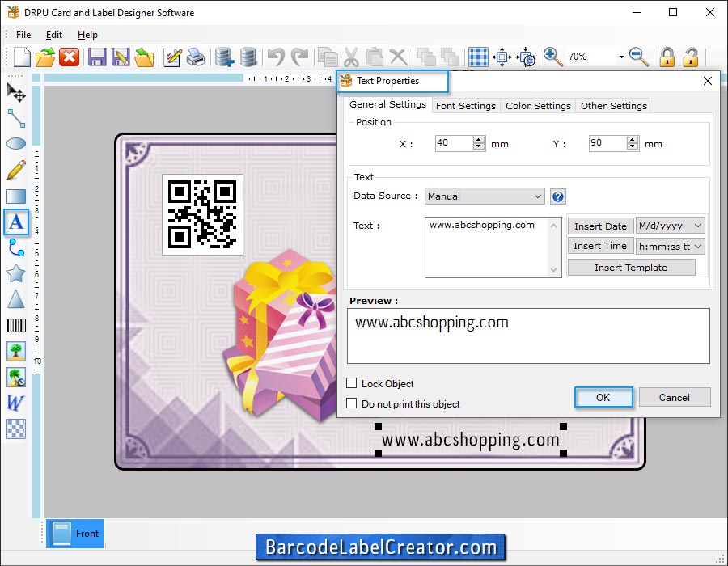Image resolution: width=728 pixels, height=566 pixels.
Task: Click the open padlock Unlock icon
Action: click(x=691, y=57)
